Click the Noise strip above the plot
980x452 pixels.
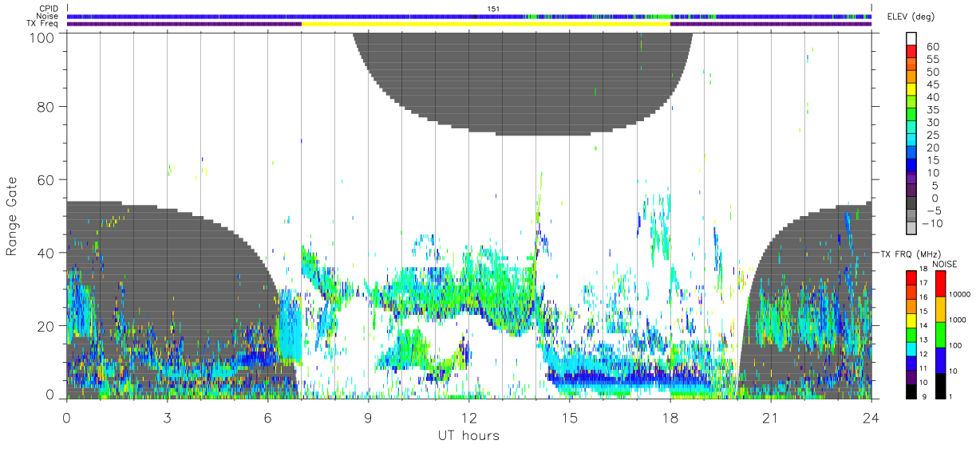[x=469, y=16]
